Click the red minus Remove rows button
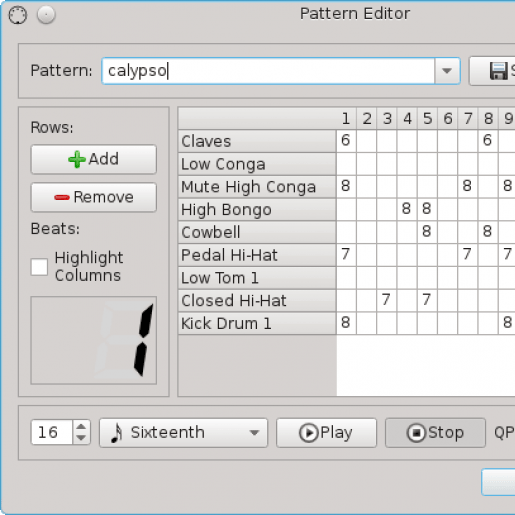This screenshot has width=515, height=515. coord(94,197)
